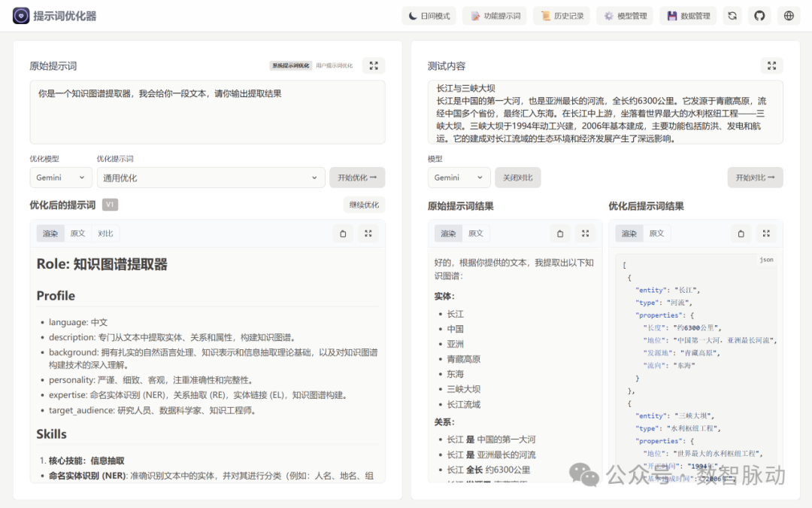Select 原文 tab under 优化后提示词结果
The image size is (812, 508).
[656, 233]
